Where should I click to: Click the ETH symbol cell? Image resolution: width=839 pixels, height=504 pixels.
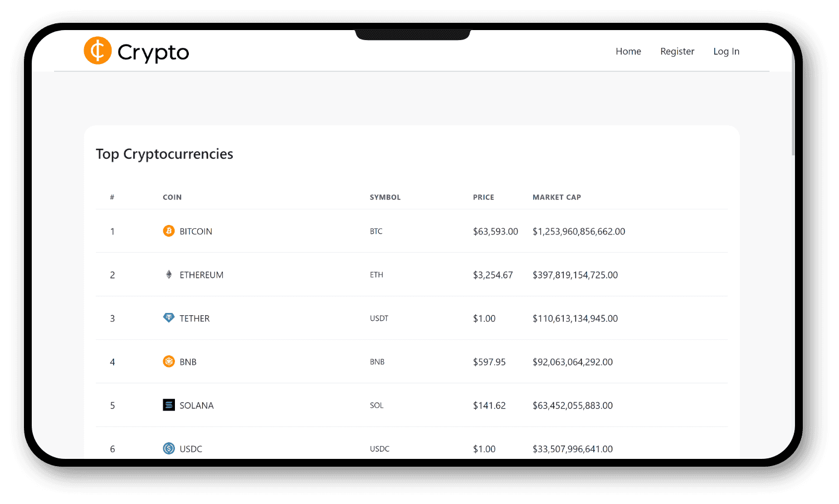point(377,275)
